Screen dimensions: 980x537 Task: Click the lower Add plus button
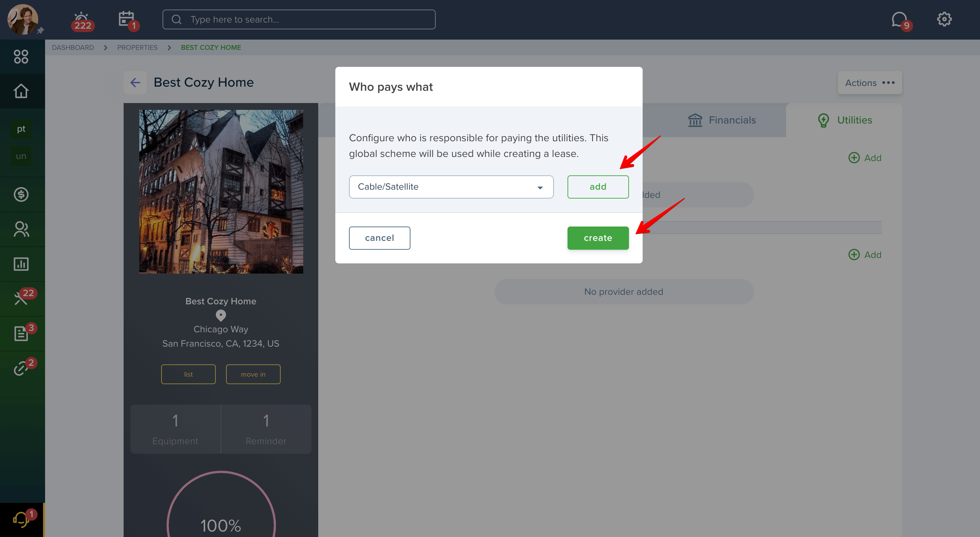(x=864, y=255)
